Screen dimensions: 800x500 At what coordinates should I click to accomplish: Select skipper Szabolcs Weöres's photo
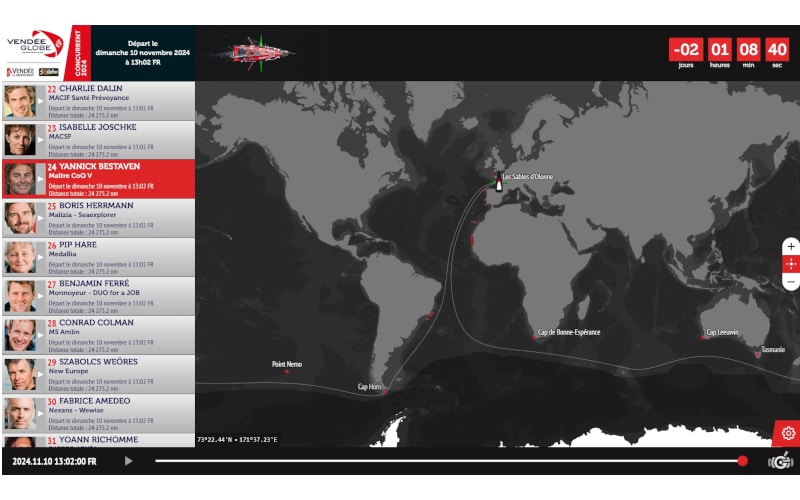[x=20, y=374]
